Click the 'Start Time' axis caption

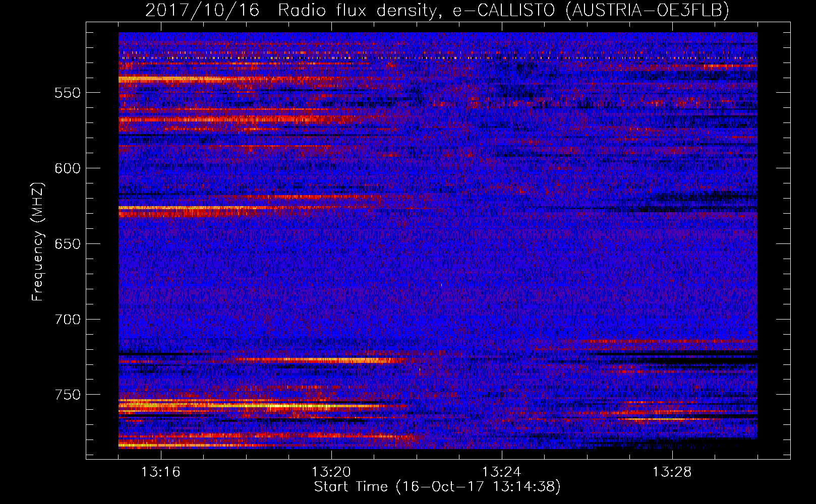click(437, 487)
